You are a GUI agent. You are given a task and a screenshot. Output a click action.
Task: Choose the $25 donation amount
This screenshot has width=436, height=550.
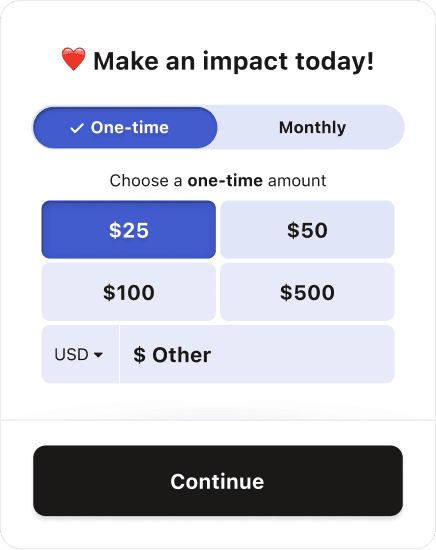coord(129,230)
